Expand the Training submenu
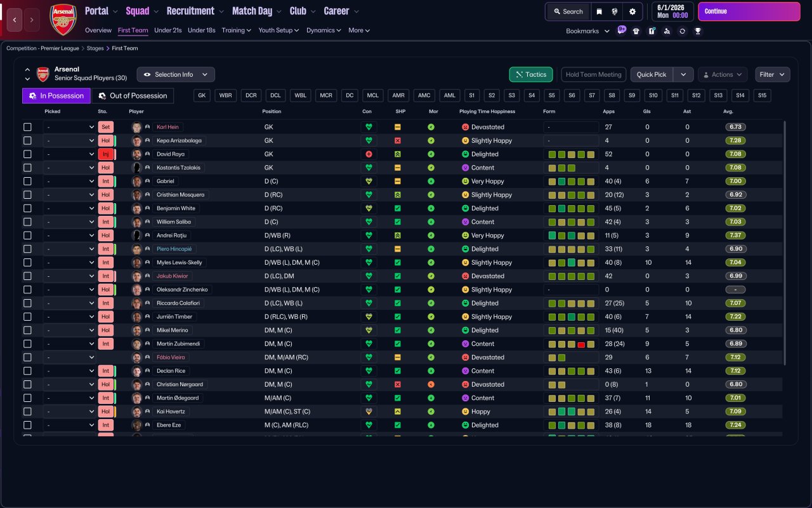This screenshot has height=508, width=812. coord(237,30)
